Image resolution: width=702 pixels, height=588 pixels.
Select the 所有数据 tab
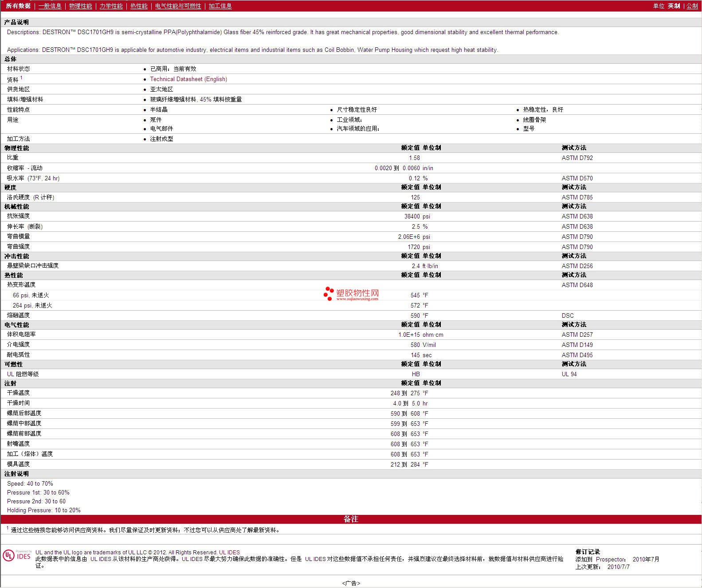pyautogui.click(x=18, y=6)
